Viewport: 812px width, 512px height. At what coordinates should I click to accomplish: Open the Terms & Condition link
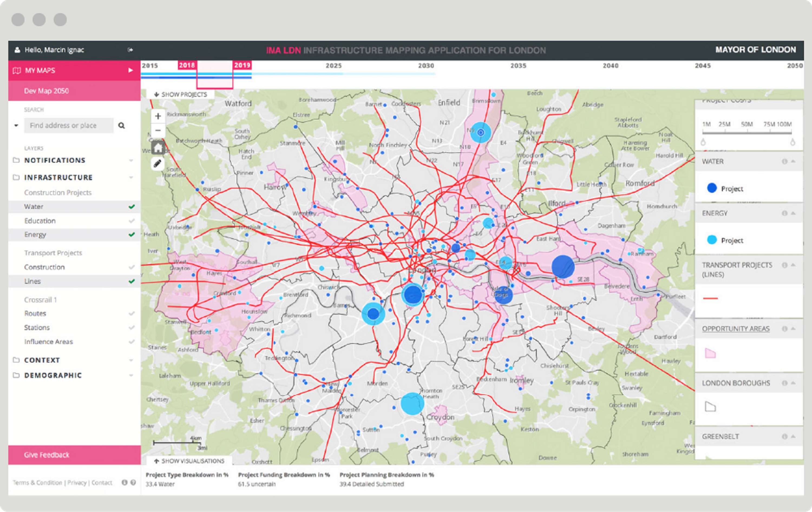point(37,483)
